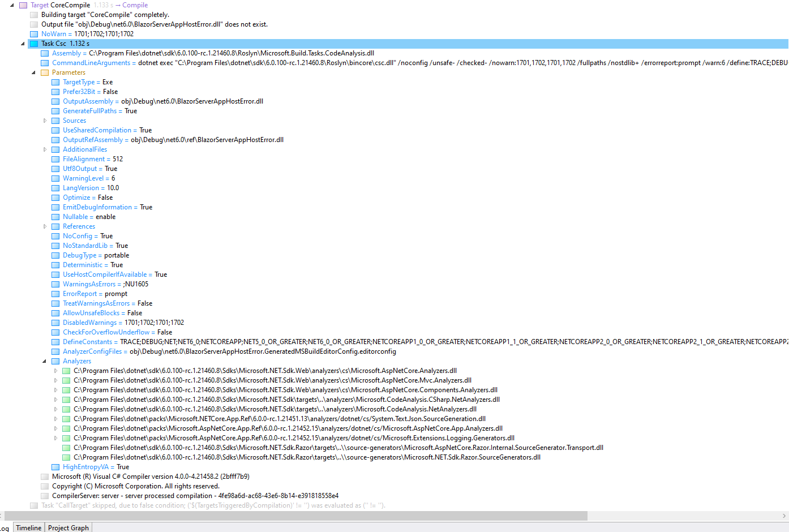Click the NoWarn item icon
The width and height of the screenshot is (789, 532).
34,33
